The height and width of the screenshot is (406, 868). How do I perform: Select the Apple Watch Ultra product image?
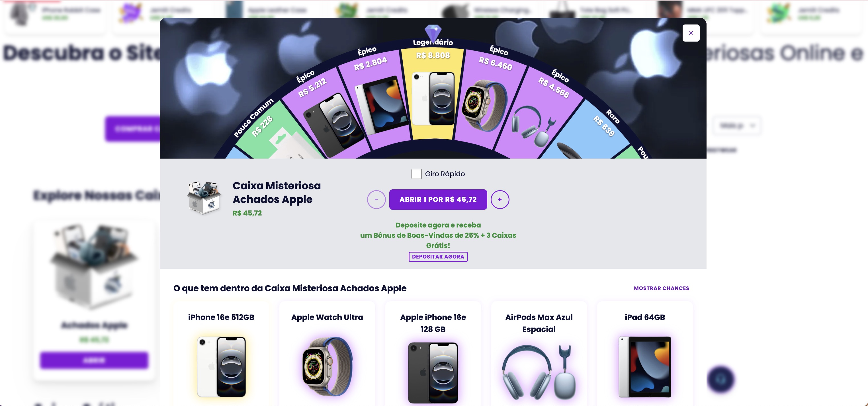click(327, 366)
